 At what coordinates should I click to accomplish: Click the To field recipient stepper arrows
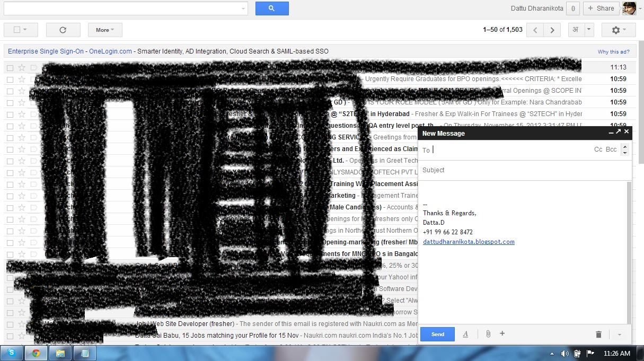point(625,150)
